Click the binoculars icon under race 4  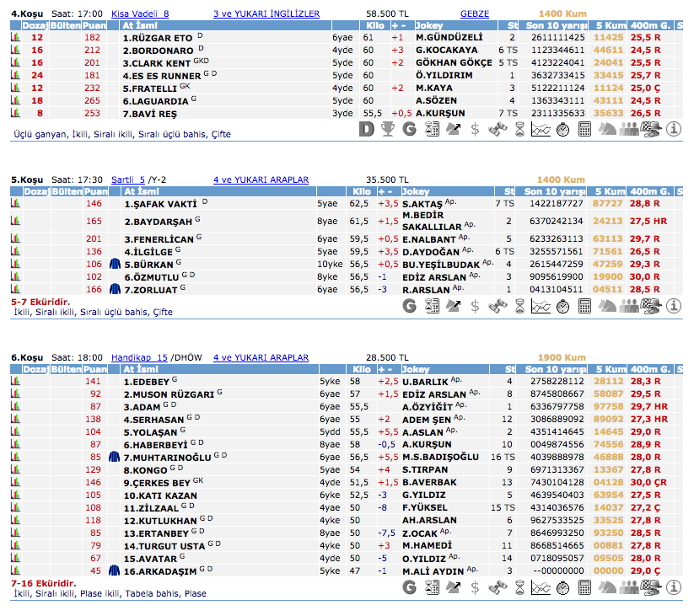coord(498,129)
